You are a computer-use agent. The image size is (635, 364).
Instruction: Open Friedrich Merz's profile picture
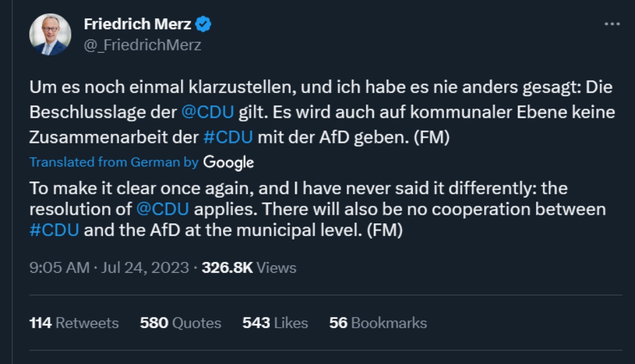pos(50,35)
